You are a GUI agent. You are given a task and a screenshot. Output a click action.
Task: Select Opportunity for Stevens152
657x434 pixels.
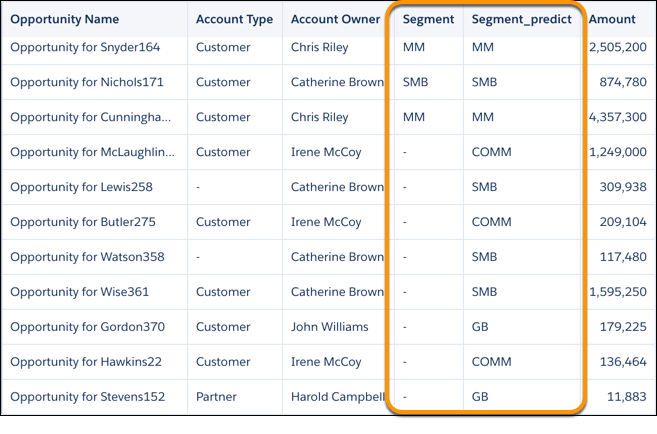point(88,397)
